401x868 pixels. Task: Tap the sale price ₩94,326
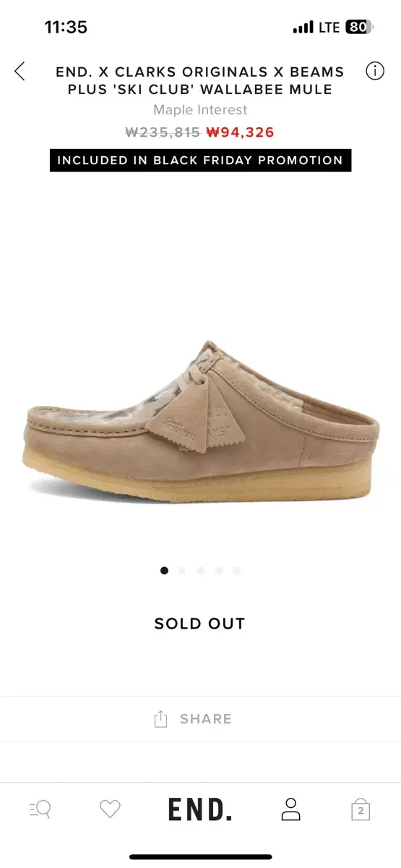pos(240,132)
